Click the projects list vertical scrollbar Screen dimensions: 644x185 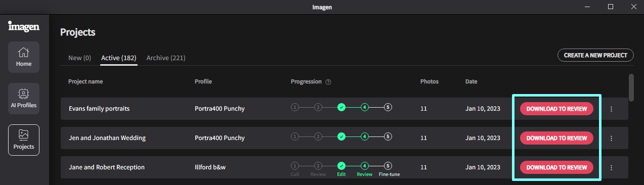pyautogui.click(x=631, y=88)
